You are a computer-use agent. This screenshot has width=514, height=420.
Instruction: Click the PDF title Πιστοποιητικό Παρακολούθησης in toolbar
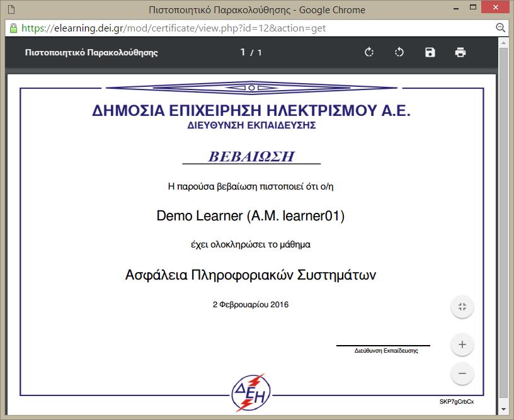coord(91,52)
